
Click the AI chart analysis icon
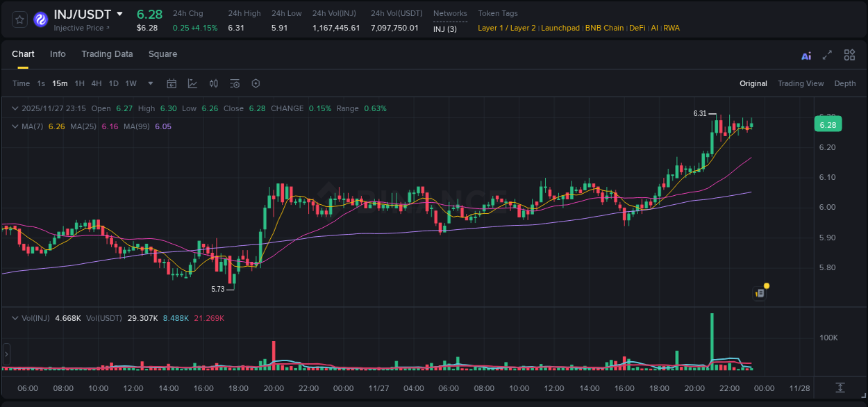806,55
